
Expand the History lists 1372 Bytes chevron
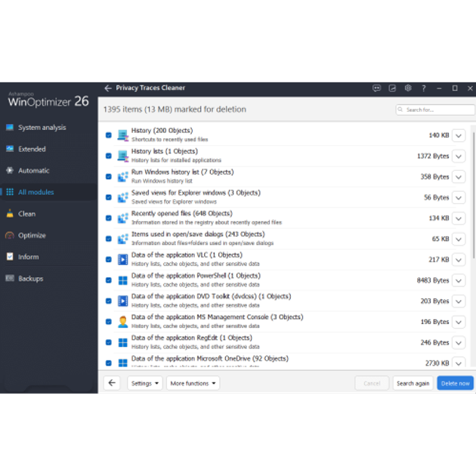tap(459, 156)
